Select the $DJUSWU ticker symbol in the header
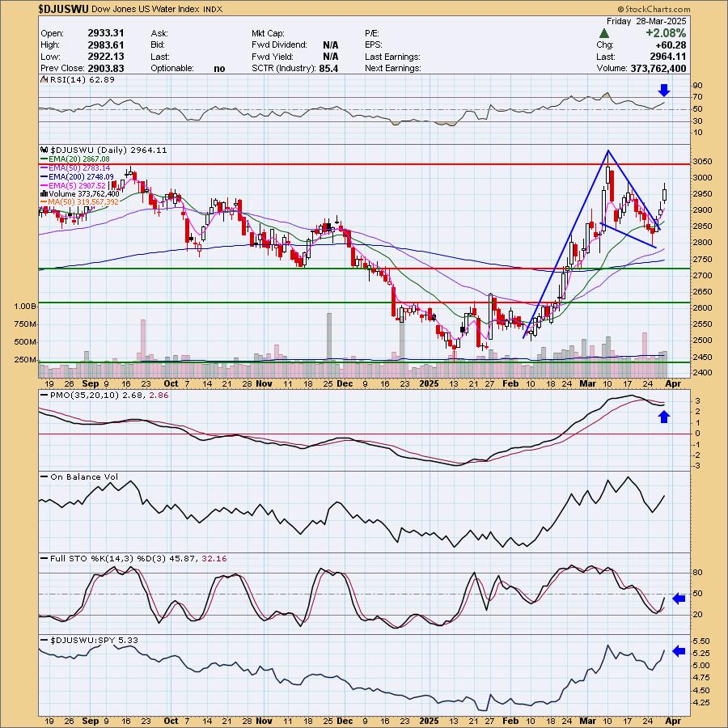The height and width of the screenshot is (728, 728). click(64, 9)
